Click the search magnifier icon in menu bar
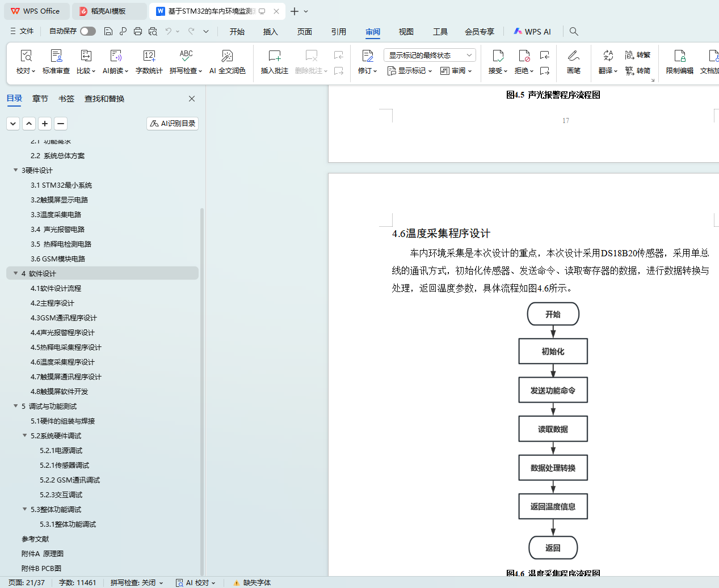This screenshot has width=719, height=588. click(574, 32)
